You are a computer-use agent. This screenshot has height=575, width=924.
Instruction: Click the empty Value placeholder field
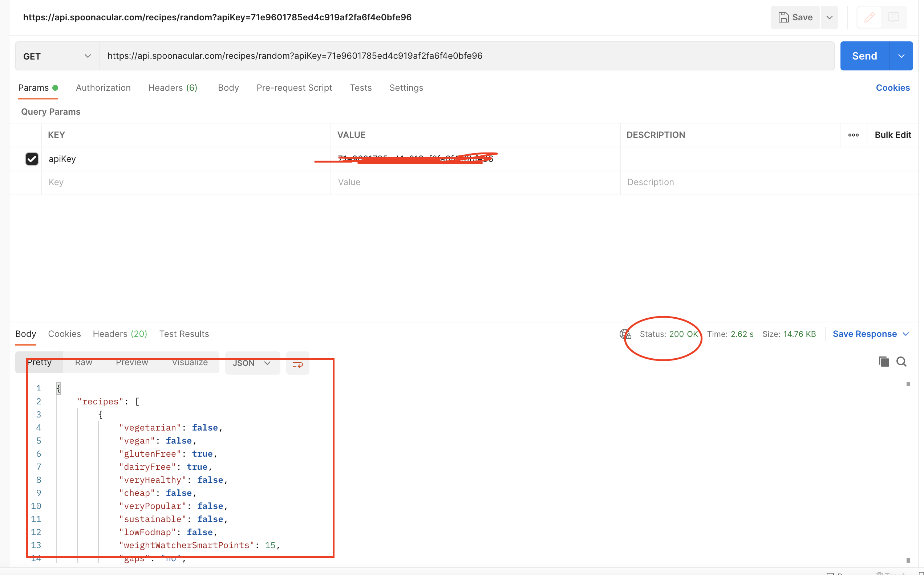[x=475, y=183]
